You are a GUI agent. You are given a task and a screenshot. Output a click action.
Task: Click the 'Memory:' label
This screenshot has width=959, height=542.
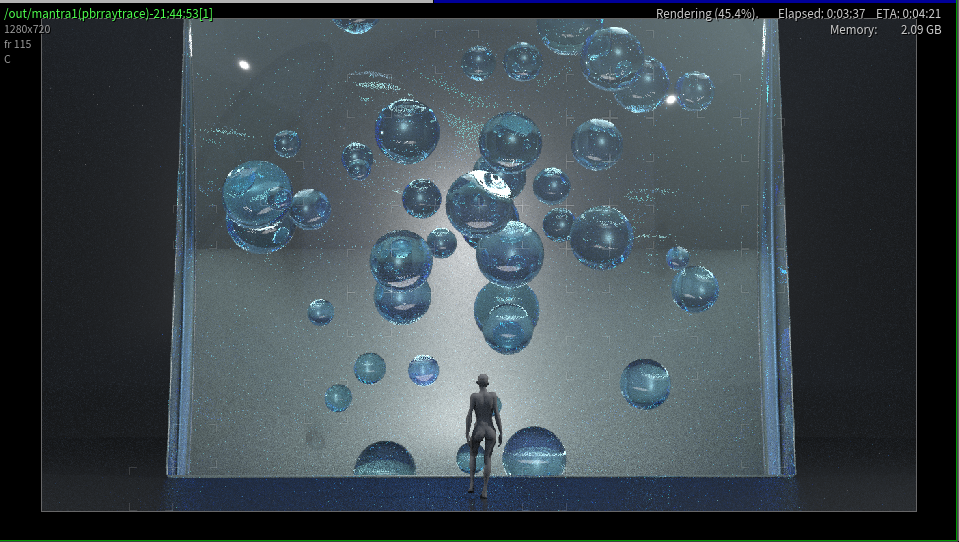[x=853, y=29]
